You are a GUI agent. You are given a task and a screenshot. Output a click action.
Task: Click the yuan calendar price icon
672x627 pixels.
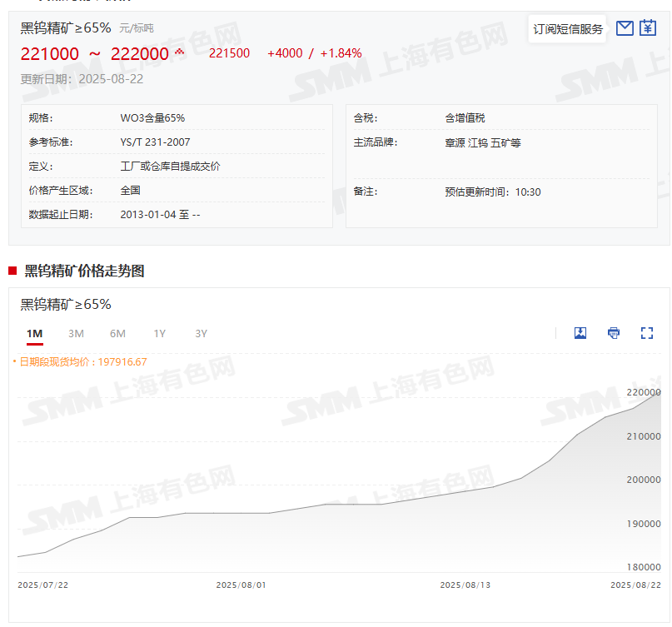pyautogui.click(x=648, y=28)
